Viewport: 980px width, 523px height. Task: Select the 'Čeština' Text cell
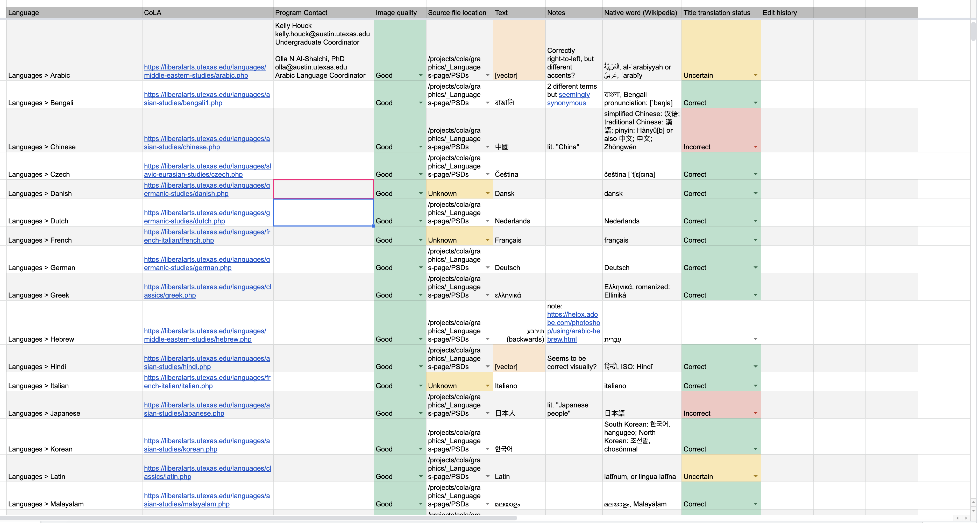(519, 166)
